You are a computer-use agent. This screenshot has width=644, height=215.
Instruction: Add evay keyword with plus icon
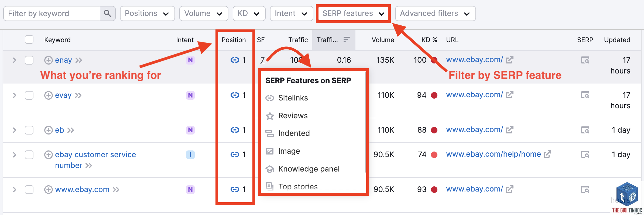tap(49, 95)
